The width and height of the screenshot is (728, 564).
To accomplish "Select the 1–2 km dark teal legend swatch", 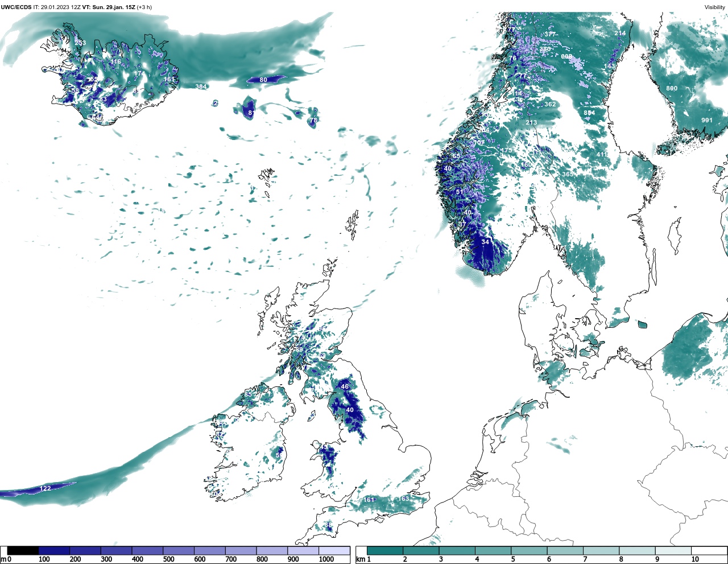I will pos(385,550).
